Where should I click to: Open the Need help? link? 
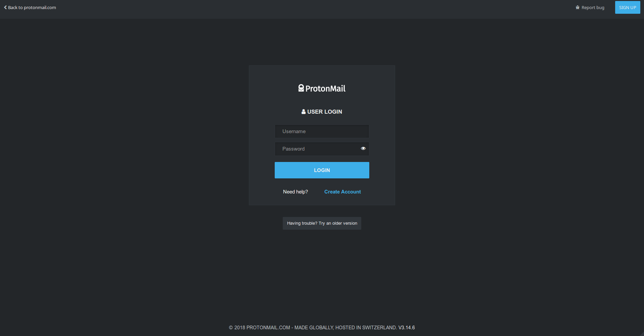(296, 192)
